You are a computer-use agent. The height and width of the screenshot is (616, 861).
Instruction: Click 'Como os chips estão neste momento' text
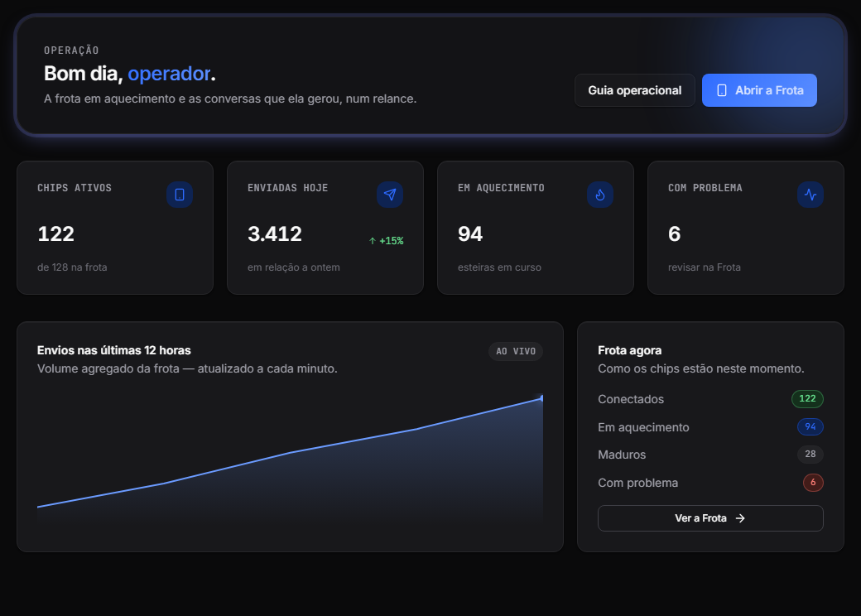(x=701, y=368)
